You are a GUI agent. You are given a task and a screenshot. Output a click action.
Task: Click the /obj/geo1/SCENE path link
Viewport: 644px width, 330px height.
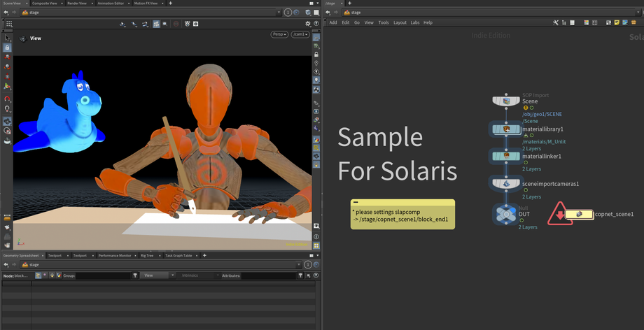point(542,114)
